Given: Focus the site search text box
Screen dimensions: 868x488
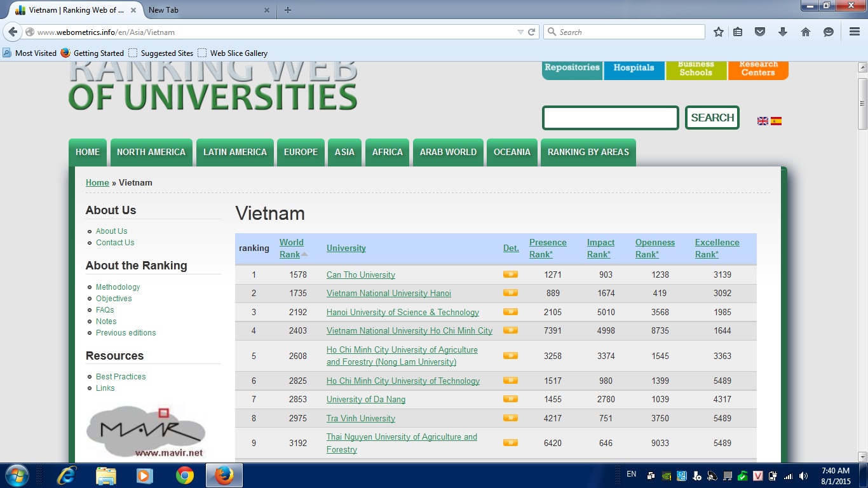Looking at the screenshot, I should pyautogui.click(x=611, y=118).
